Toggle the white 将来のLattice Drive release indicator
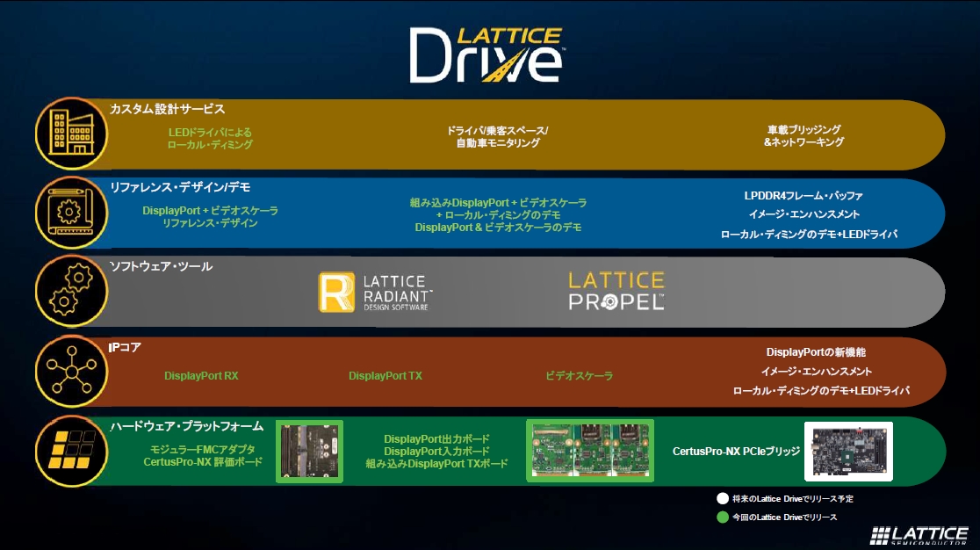The image size is (980, 550). click(721, 498)
